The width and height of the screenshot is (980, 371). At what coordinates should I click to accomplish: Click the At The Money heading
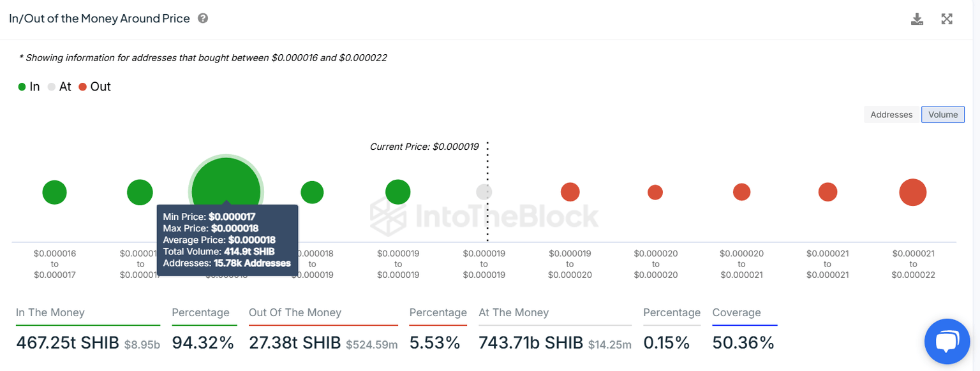[514, 313]
